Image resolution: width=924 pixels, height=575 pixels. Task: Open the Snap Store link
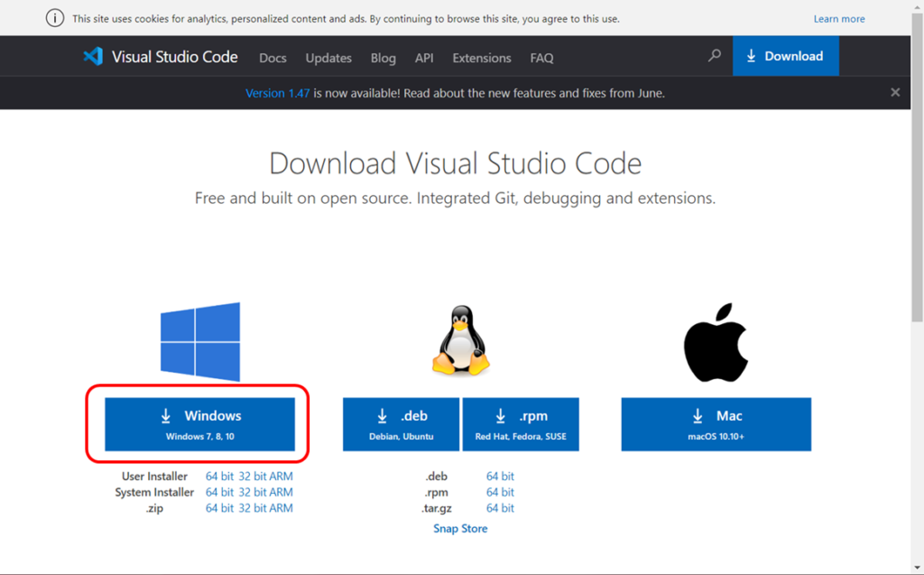(460, 528)
